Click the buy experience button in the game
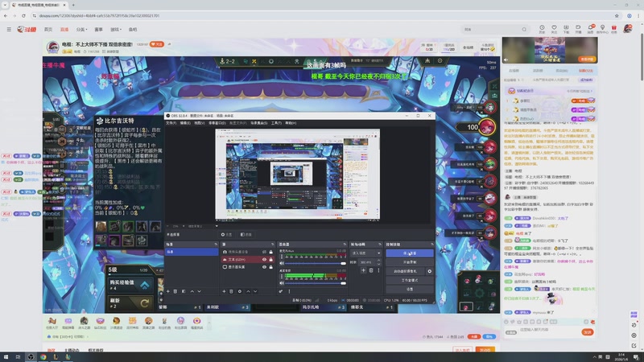This screenshot has height=362, width=644. click(x=130, y=285)
